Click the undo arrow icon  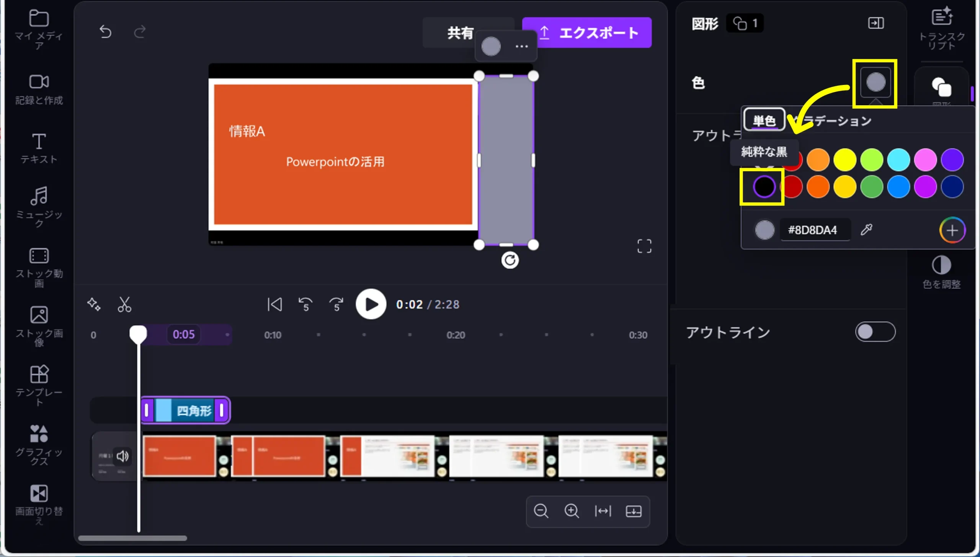pyautogui.click(x=105, y=32)
